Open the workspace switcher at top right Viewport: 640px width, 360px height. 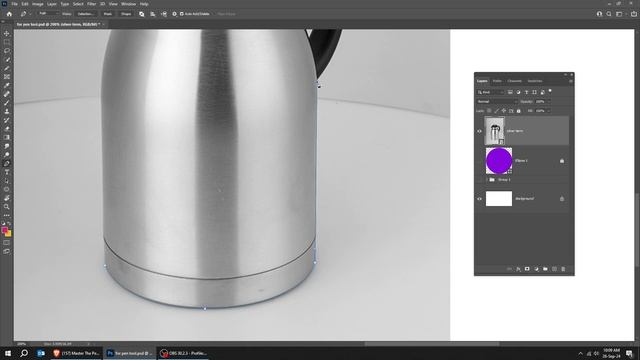pyautogui.click(x=619, y=14)
